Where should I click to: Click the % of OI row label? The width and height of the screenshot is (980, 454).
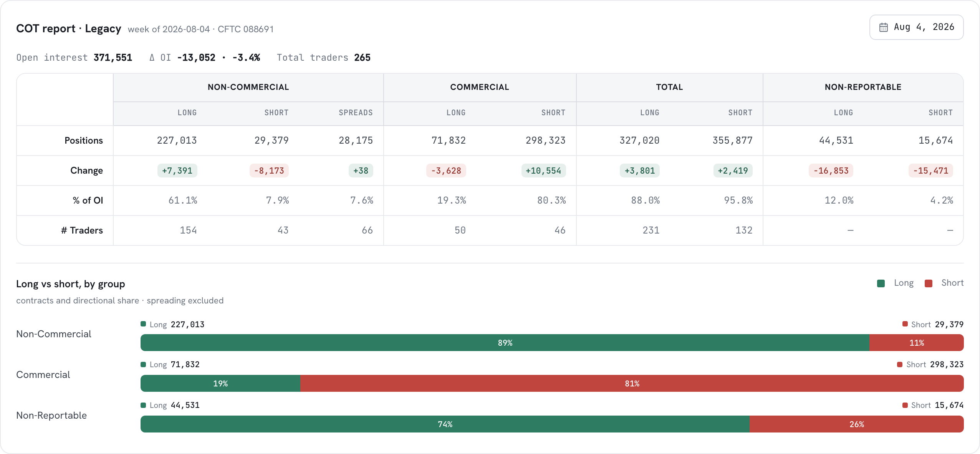[88, 200]
